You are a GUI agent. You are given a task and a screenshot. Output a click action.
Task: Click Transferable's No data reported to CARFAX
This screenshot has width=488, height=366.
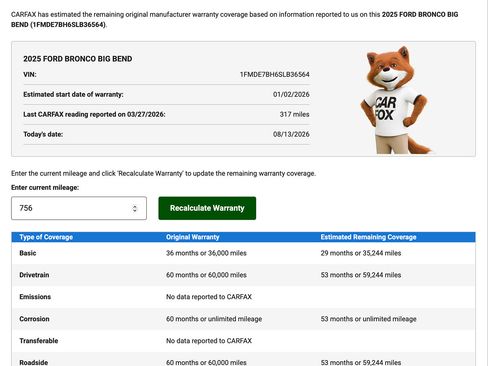point(209,341)
